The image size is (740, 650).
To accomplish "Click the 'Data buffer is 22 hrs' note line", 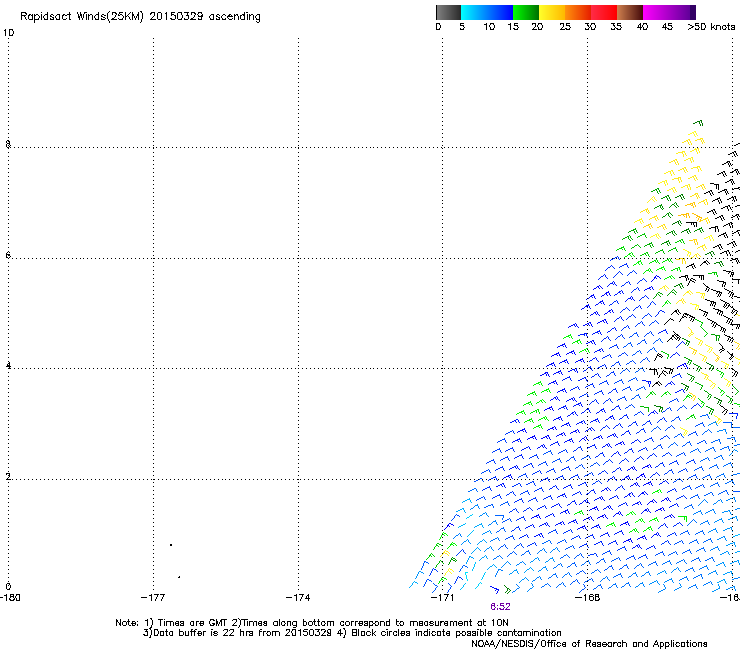I will [x=352, y=633].
